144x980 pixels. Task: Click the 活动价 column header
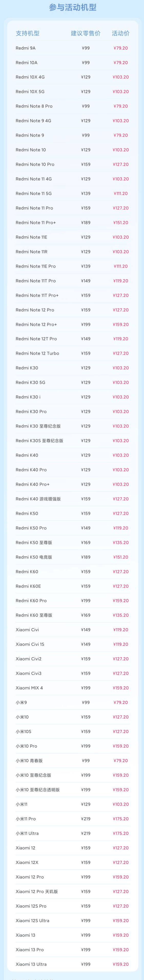click(x=120, y=33)
